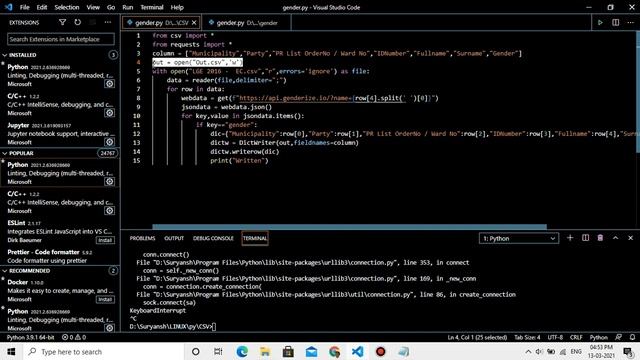This screenshot has height=360, width=640.
Task: Kill terminal with trash icon
Action: pyautogui.click(x=600, y=238)
